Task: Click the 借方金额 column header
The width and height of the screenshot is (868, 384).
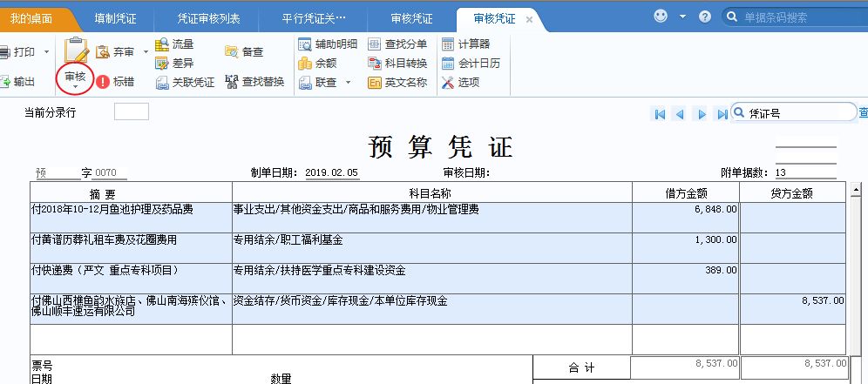Action: (685, 192)
